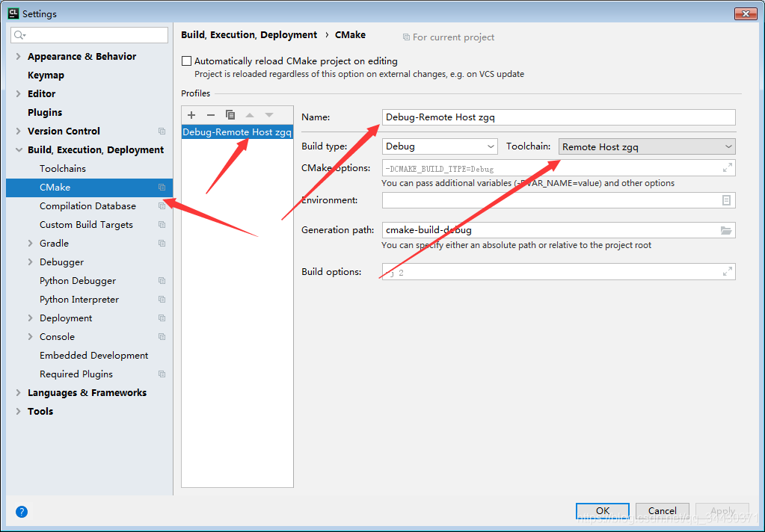Close the Settings dialog window
Viewport: 765px width, 532px height.
746,13
